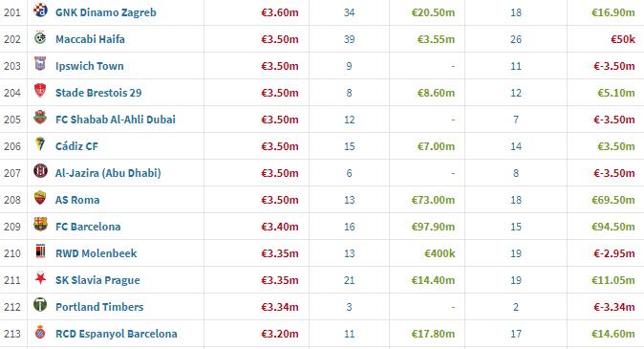Image resolution: width=644 pixels, height=349 pixels.
Task: Click the Maccabi Haifa club crest
Action: tap(40, 37)
